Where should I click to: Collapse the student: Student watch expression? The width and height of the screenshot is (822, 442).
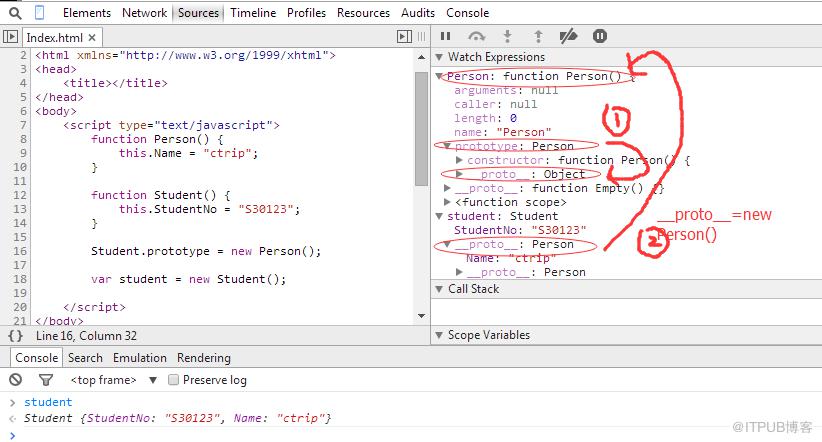(x=439, y=216)
